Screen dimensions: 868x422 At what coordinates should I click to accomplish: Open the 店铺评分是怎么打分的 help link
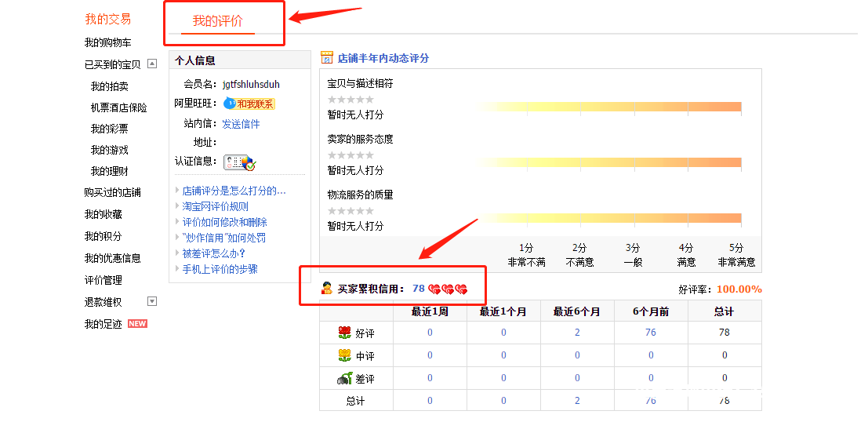pos(234,191)
